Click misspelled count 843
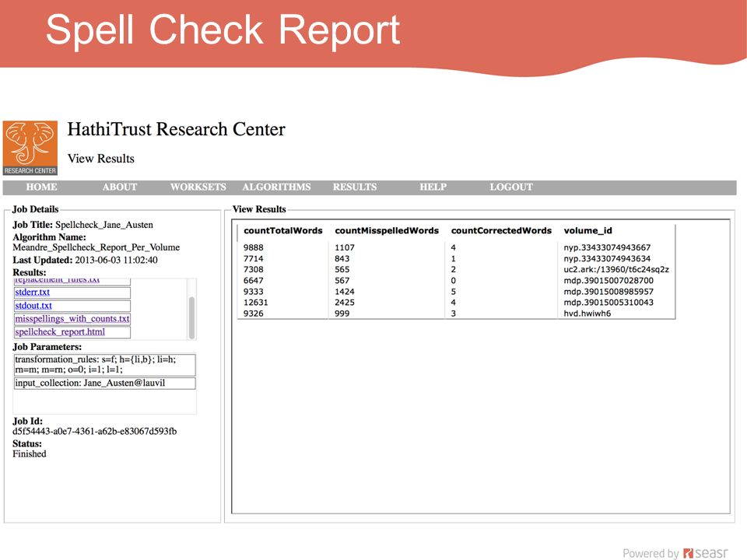Image resolution: width=747 pixels, height=560 pixels. [x=342, y=258]
